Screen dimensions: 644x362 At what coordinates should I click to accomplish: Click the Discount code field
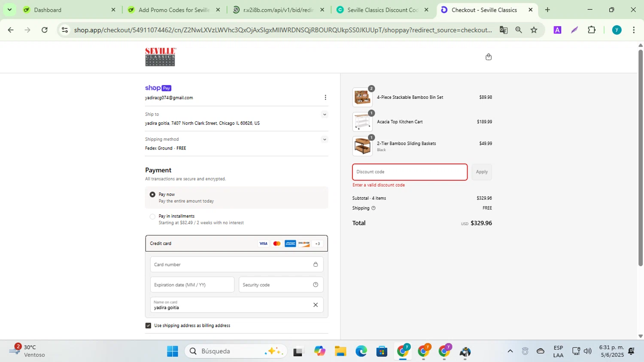coord(410,172)
